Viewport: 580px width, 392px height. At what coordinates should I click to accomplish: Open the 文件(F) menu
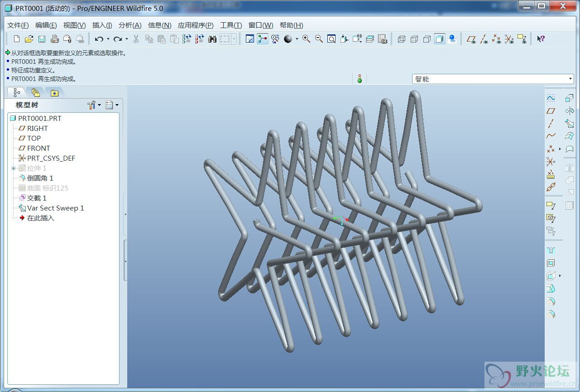18,25
